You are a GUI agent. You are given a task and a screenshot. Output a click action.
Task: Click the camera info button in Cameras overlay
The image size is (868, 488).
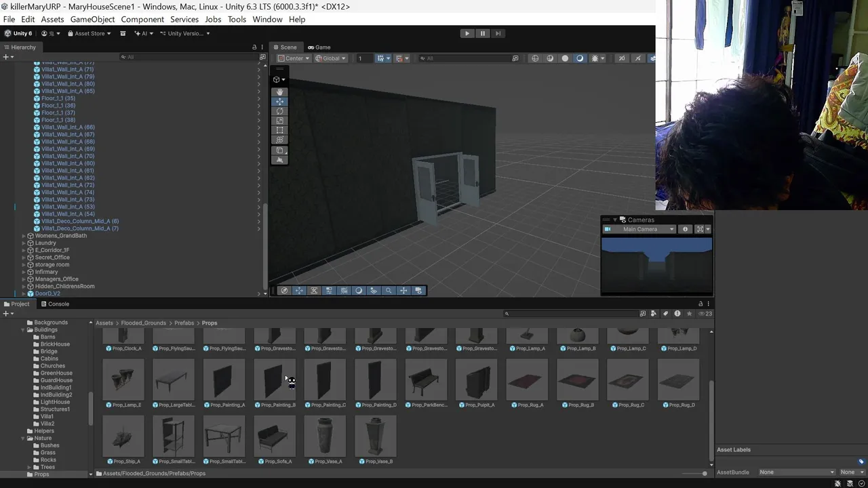[685, 229]
